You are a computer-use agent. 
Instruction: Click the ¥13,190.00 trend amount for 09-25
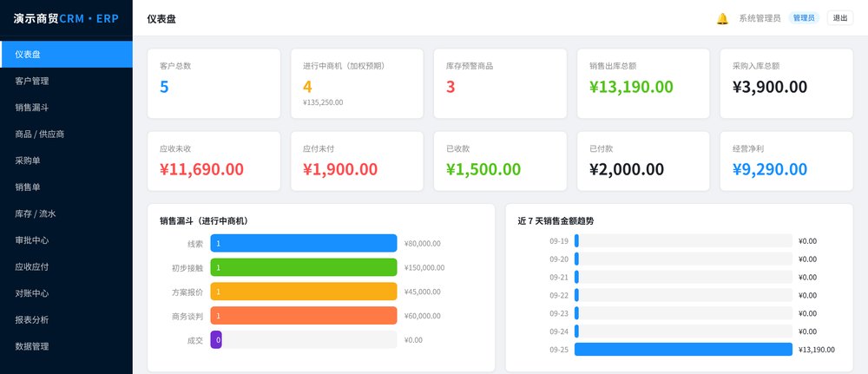coord(817,350)
